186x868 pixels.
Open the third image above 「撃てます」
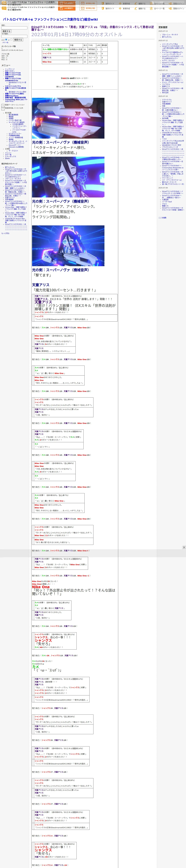tap(68, 246)
